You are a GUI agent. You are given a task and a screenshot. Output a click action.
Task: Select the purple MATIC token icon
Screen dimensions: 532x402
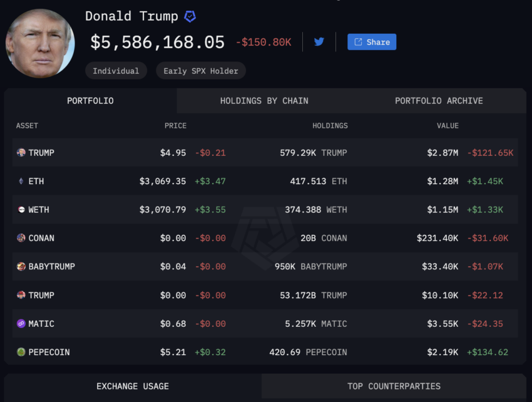click(x=21, y=324)
